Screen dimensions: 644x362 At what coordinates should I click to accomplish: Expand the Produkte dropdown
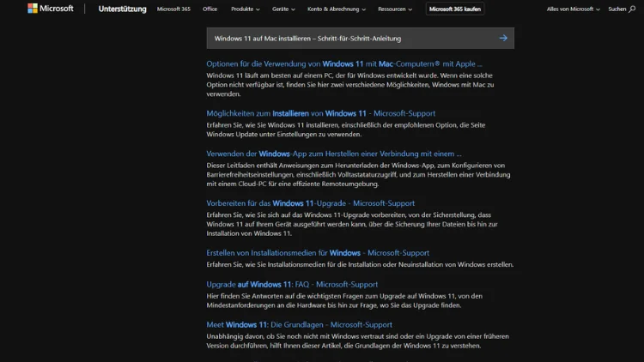246,9
